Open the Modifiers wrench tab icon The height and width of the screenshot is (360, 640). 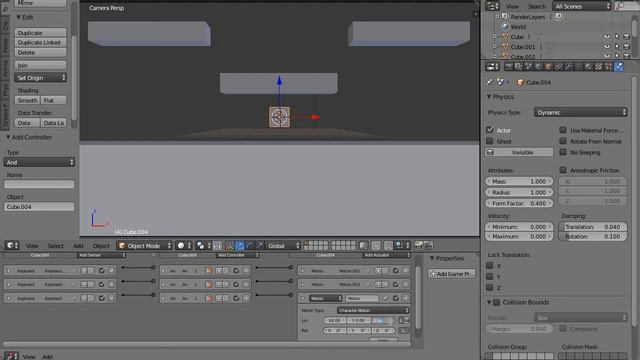coord(568,67)
